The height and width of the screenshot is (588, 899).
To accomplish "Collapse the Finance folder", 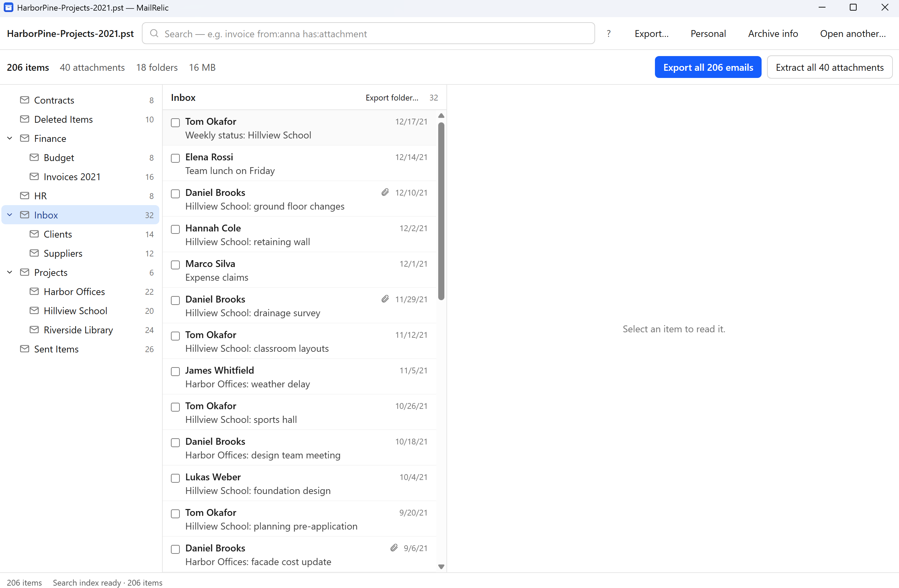I will point(10,138).
